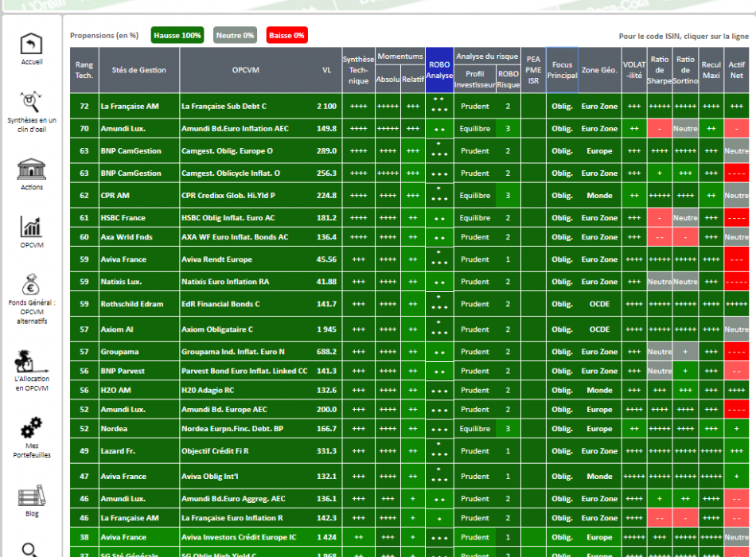
Task: Click the Neutre 0% badge
Action: point(235,35)
